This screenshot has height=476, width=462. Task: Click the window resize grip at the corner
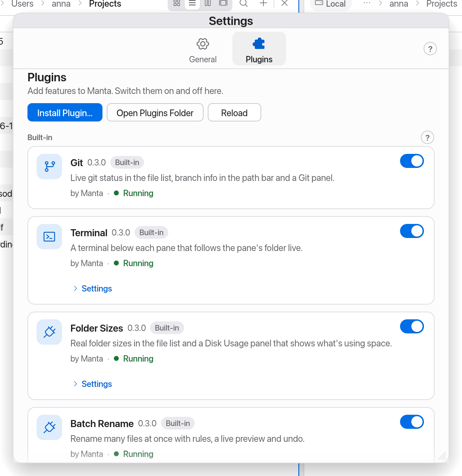[442, 456]
